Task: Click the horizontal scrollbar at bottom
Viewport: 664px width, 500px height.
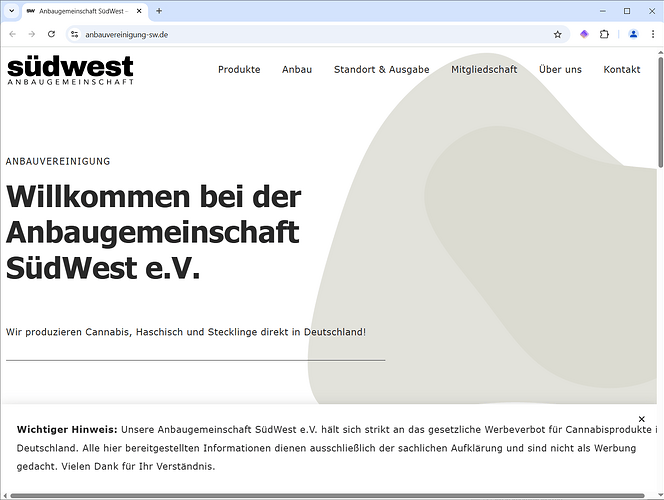Action: (x=327, y=496)
